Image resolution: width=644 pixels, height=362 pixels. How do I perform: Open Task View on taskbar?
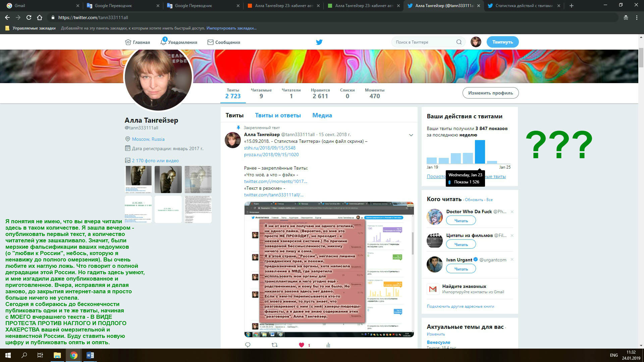[x=40, y=355]
